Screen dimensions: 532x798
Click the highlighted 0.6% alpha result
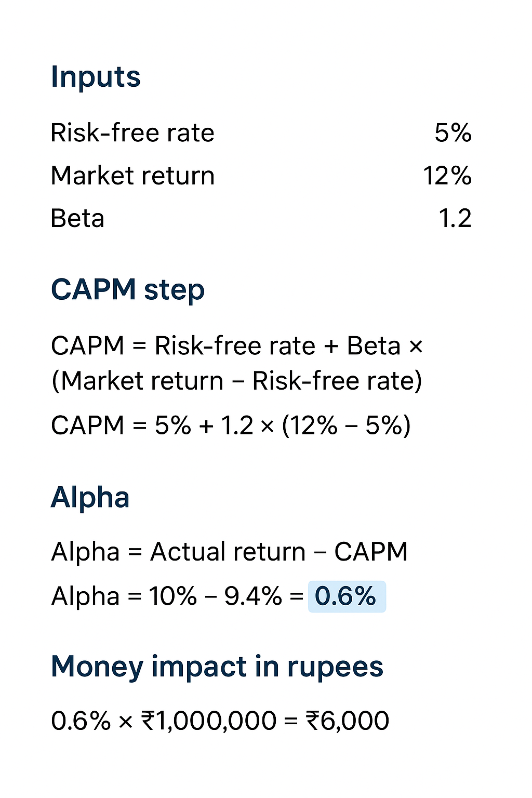coord(346,596)
